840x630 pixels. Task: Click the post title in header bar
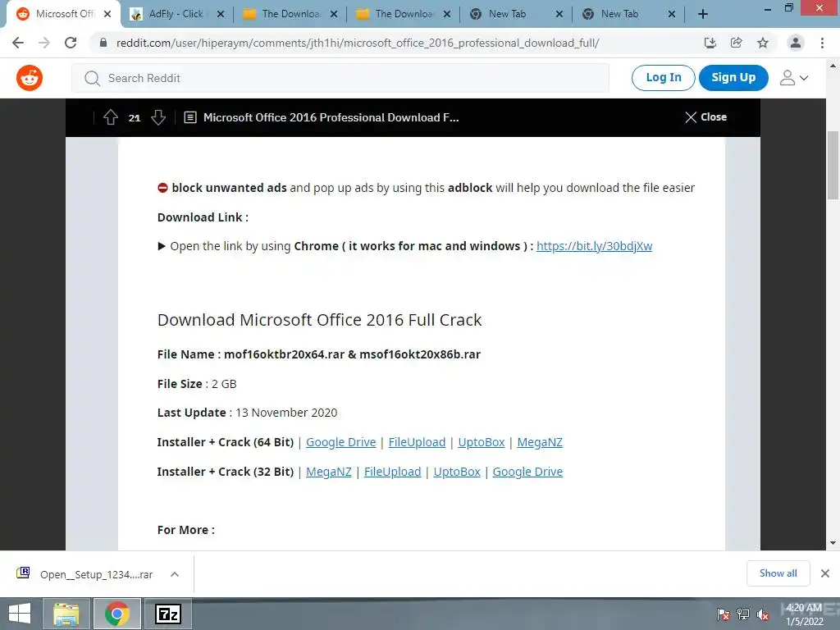click(x=331, y=117)
